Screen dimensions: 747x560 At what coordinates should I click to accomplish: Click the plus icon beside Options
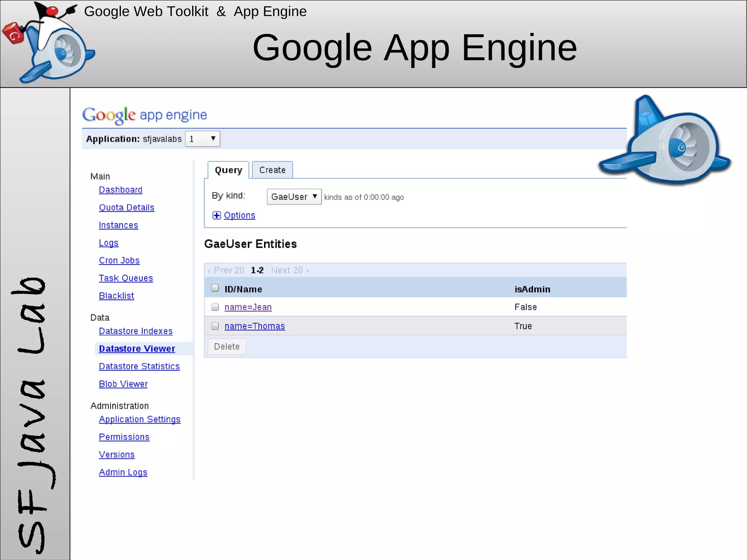click(217, 215)
